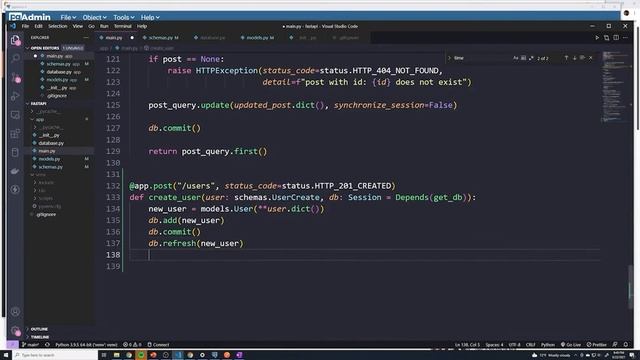The image size is (640, 360).
Task: Open Explorer panel ellipsis actions
Action: [x=86, y=38]
